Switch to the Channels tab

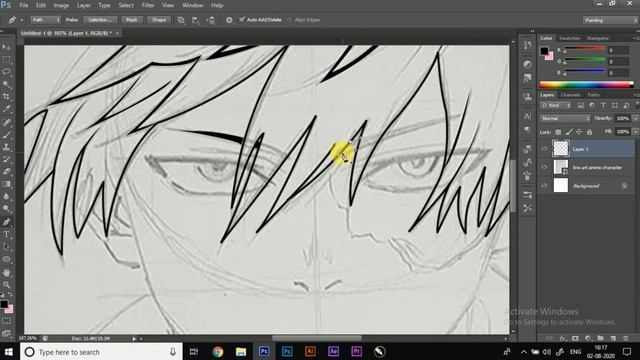(x=570, y=95)
